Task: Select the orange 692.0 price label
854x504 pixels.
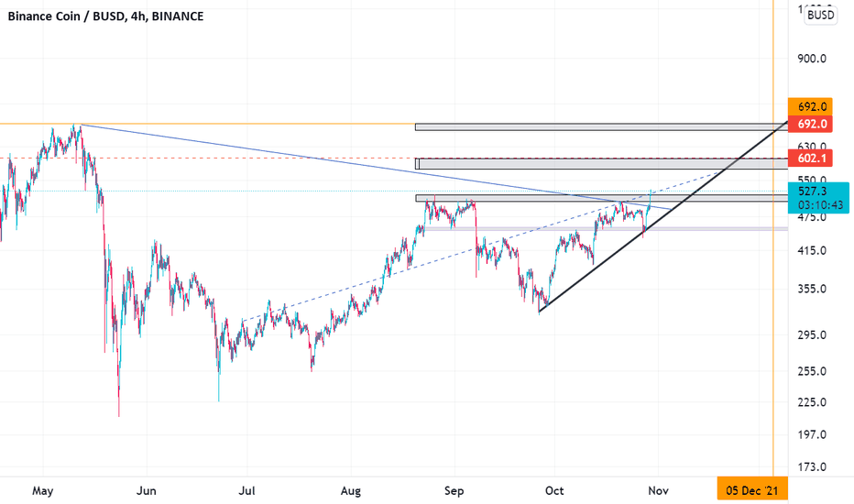Action: (810, 107)
